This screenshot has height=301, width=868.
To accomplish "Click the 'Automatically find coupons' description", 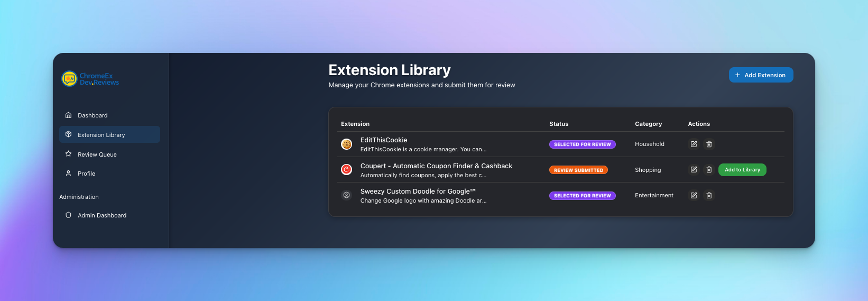I will (x=423, y=175).
